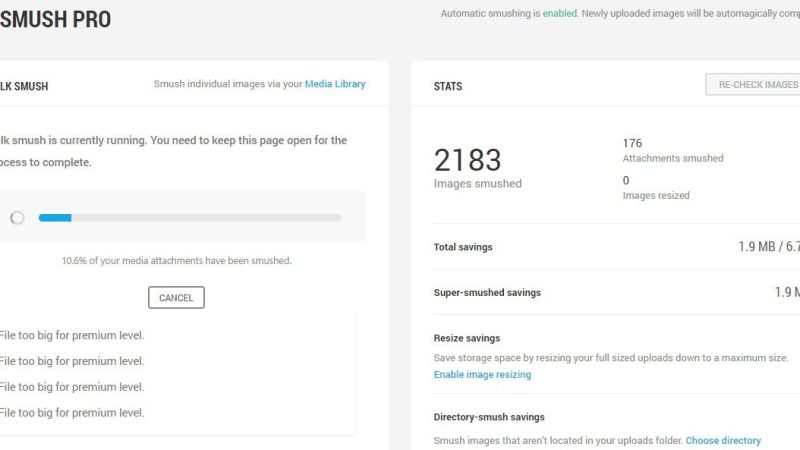
Task: Click the Resize savings heading
Action: (466, 338)
